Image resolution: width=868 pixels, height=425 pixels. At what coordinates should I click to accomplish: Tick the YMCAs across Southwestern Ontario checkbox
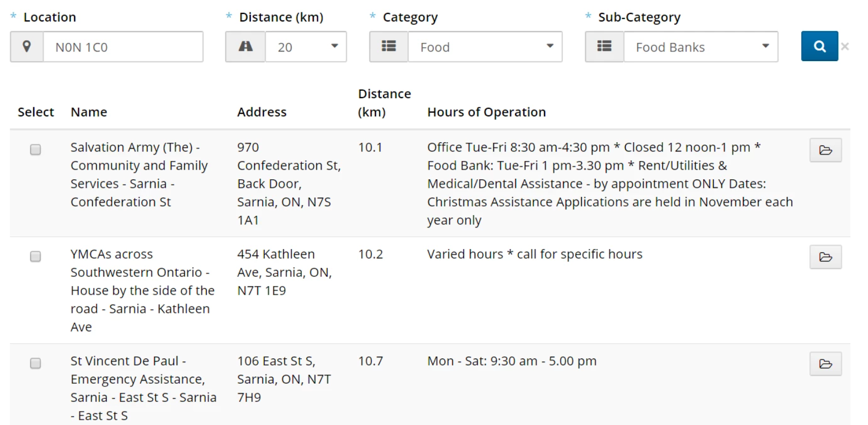(35, 257)
